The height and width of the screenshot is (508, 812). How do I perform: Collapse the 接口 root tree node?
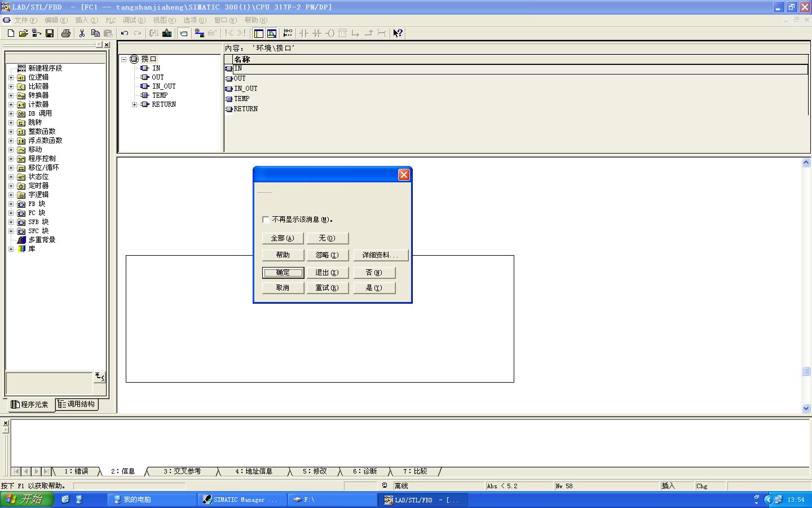pos(125,59)
